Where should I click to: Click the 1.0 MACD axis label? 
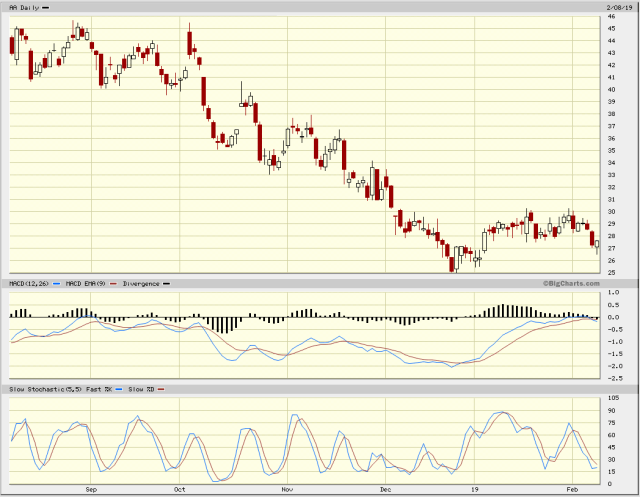(613, 293)
